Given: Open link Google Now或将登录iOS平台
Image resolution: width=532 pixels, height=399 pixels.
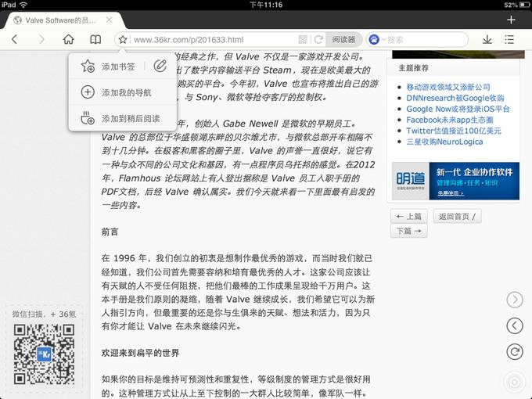Looking at the screenshot, I should 458,109.
